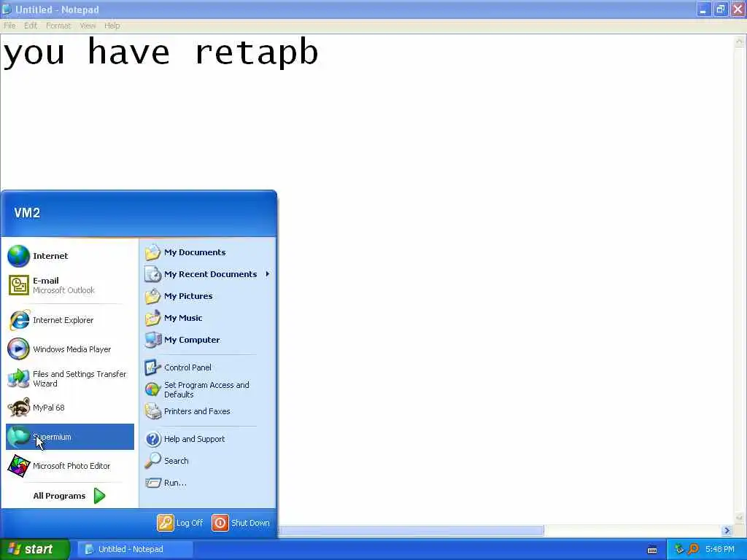747x560 pixels.
Task: Launch the Supermium browser icon
Action: (18, 437)
